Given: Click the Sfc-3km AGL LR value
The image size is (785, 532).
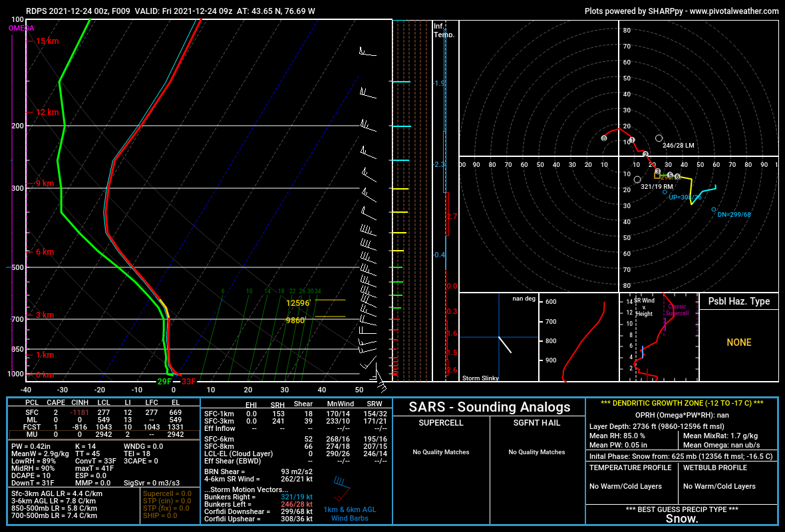Looking at the screenshot, I should click(57, 493).
